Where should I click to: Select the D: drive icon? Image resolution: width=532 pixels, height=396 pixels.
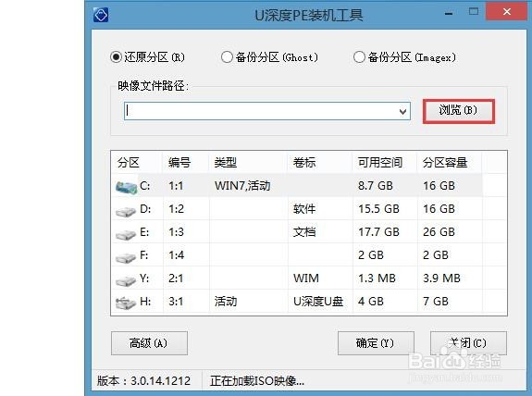tap(126, 211)
